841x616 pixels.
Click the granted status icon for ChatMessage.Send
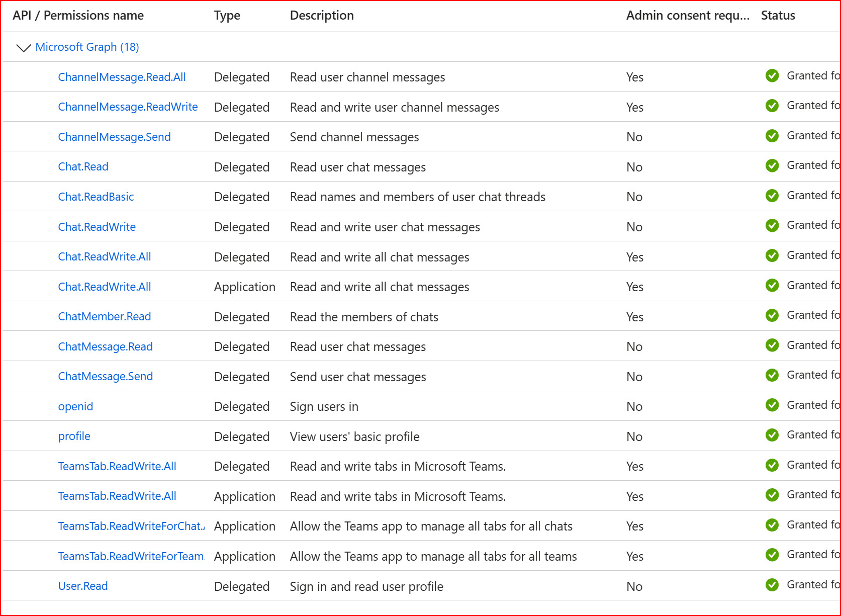coord(772,375)
